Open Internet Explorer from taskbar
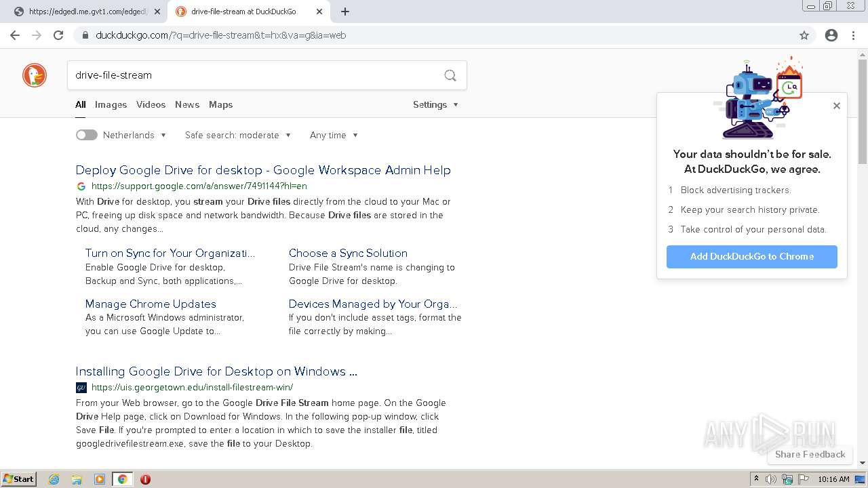The image size is (868, 488). point(54,479)
